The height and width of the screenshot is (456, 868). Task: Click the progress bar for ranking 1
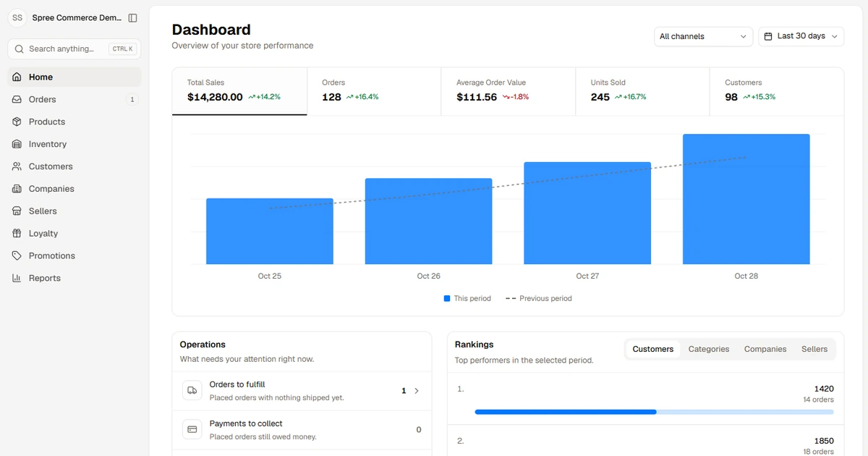[x=654, y=412]
